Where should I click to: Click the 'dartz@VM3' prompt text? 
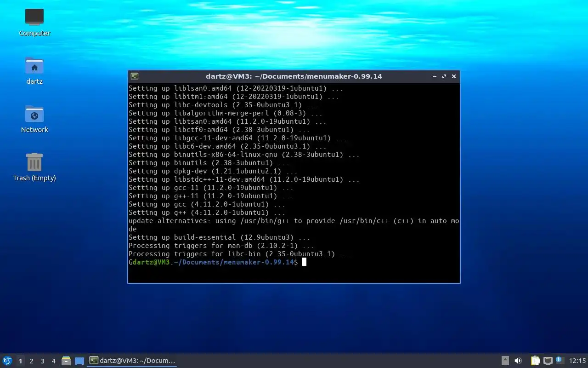point(151,262)
